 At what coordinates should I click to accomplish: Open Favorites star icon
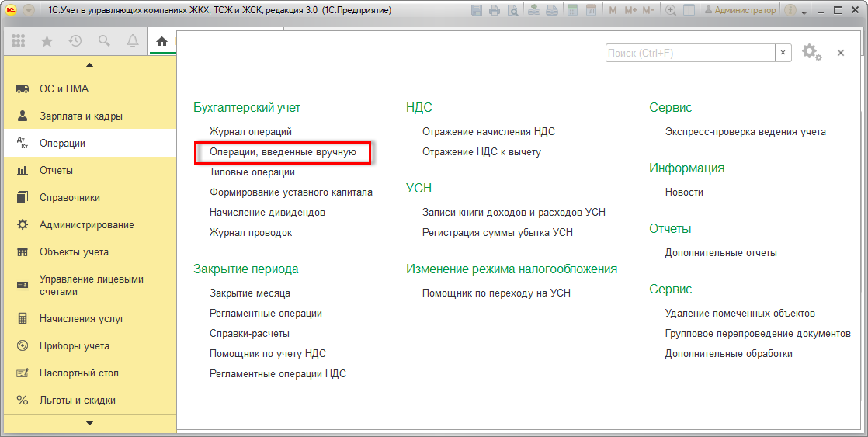click(x=47, y=42)
